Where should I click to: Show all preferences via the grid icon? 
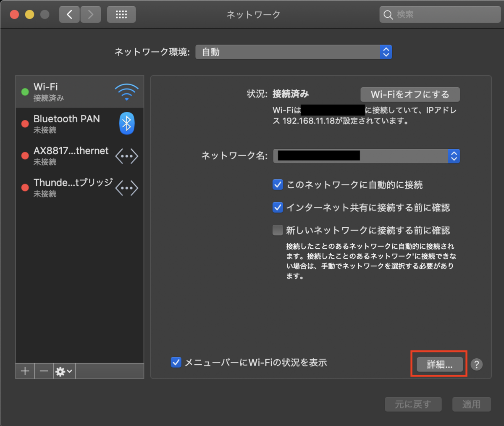coord(121,15)
